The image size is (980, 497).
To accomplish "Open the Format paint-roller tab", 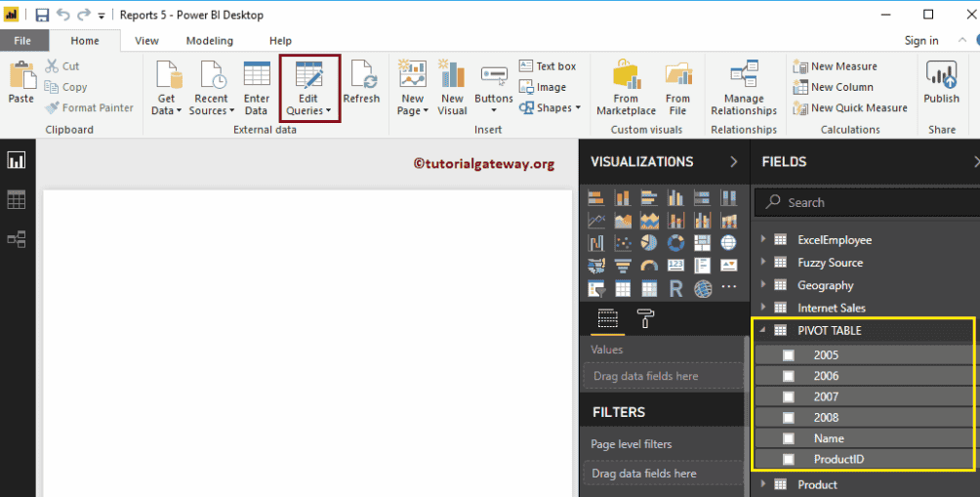I will pyautogui.click(x=645, y=319).
